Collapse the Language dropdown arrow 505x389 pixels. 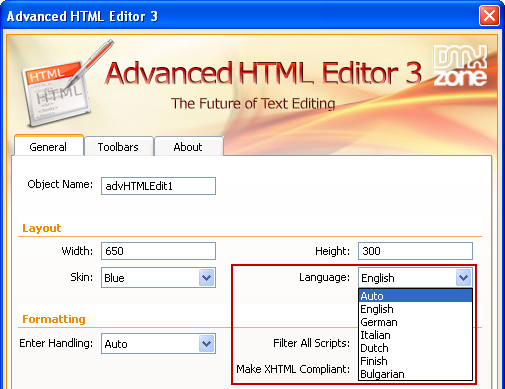pos(463,277)
